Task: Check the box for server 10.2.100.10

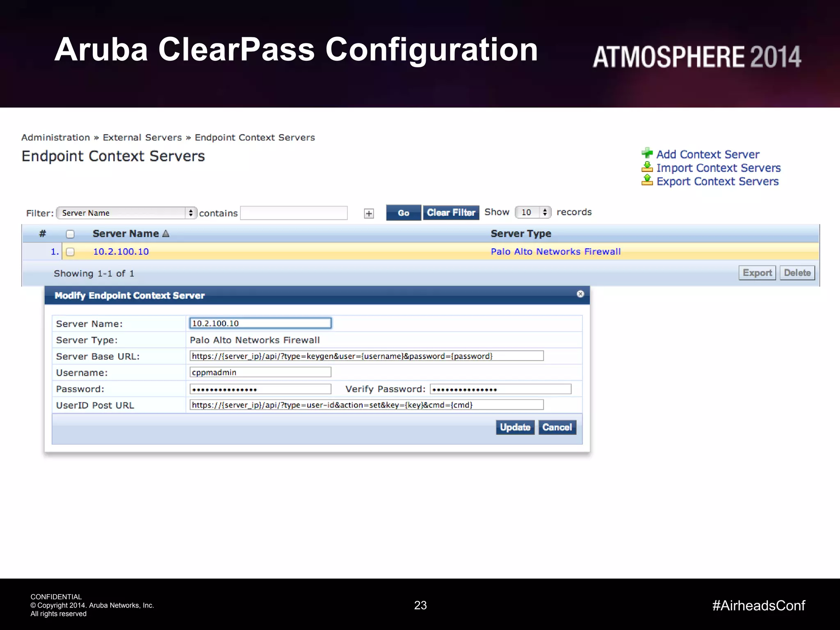Action: point(70,252)
